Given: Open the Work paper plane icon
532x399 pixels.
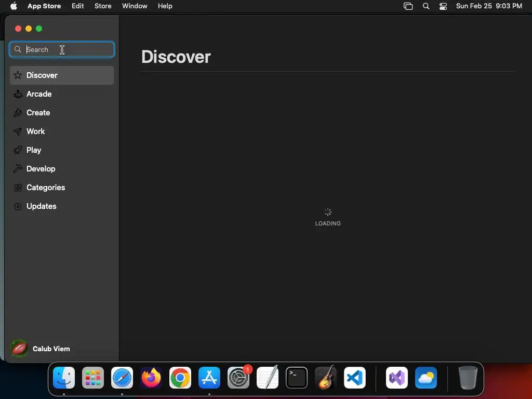Looking at the screenshot, I should pos(18,131).
